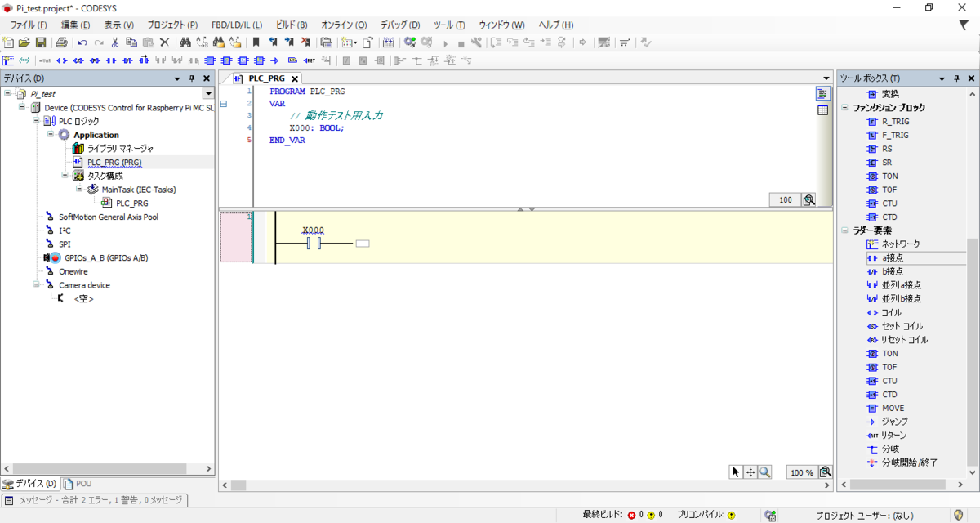Save the project with the floppy icon

click(40, 42)
